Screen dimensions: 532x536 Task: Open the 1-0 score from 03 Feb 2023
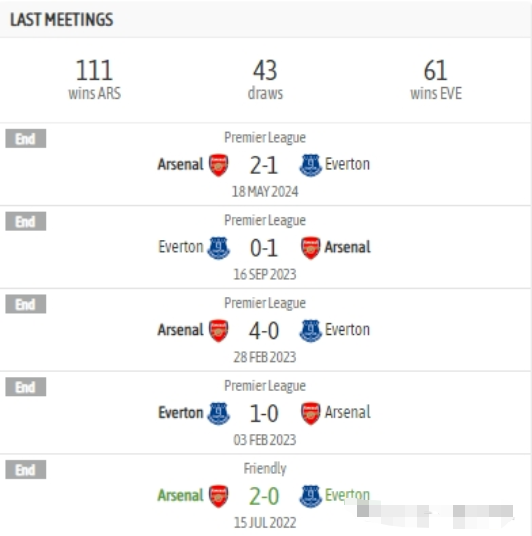264,414
